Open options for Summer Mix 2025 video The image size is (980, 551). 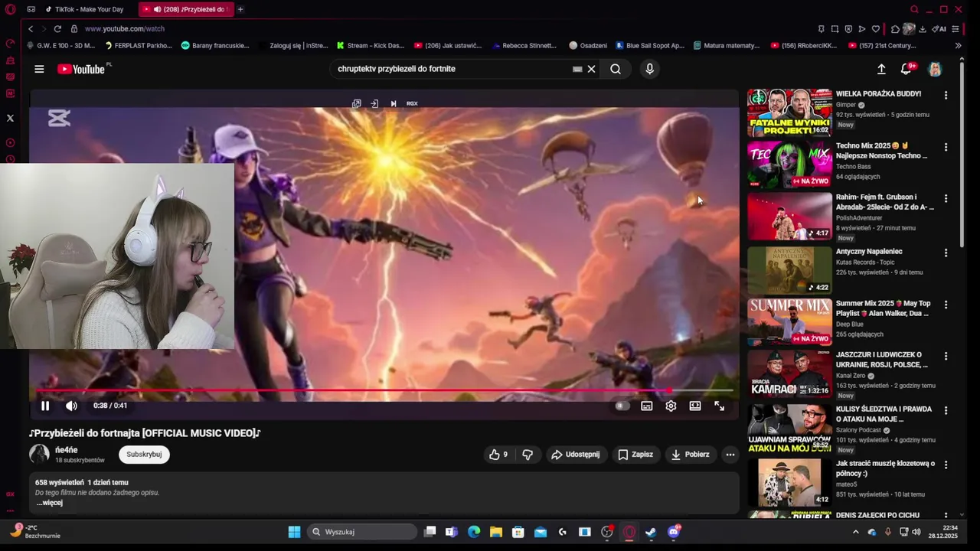coord(946,305)
